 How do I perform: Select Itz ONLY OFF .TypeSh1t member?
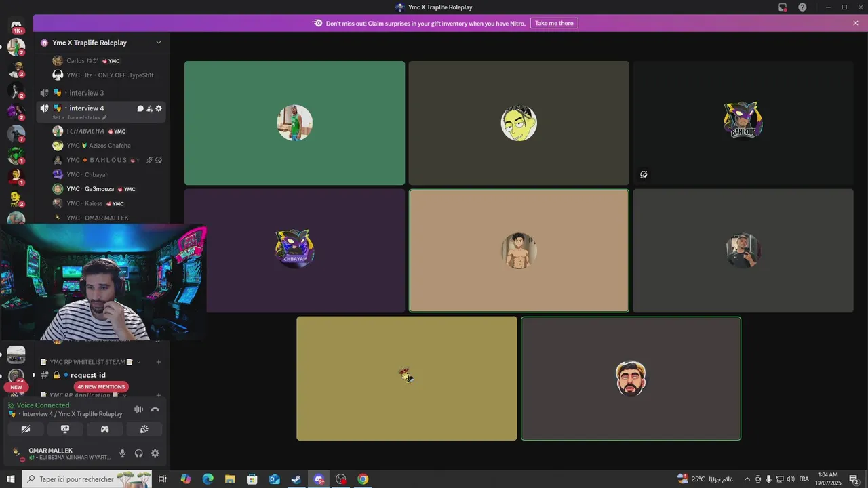tap(100, 75)
